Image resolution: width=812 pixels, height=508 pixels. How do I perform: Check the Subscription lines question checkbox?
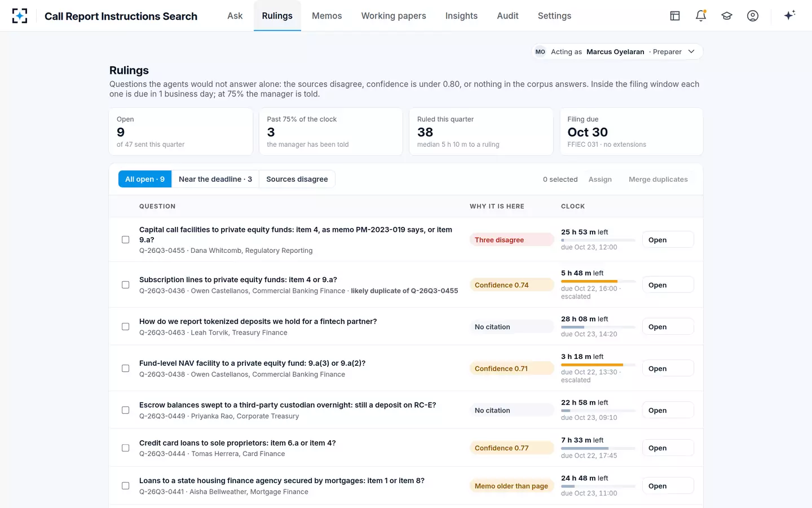pos(126,285)
